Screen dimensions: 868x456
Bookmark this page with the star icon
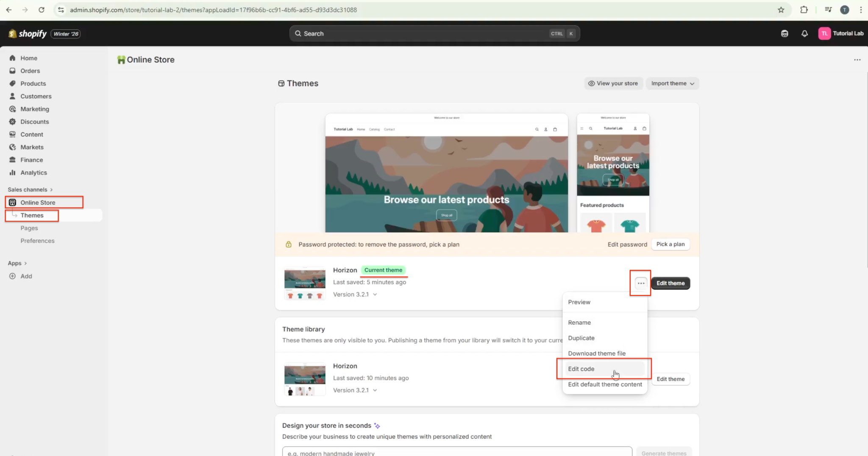coord(781,10)
